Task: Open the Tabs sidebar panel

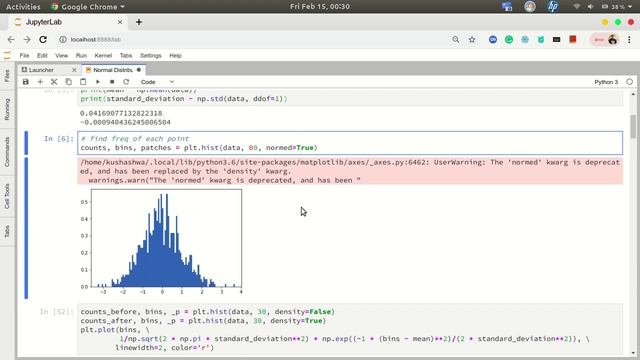Action: click(x=7, y=231)
